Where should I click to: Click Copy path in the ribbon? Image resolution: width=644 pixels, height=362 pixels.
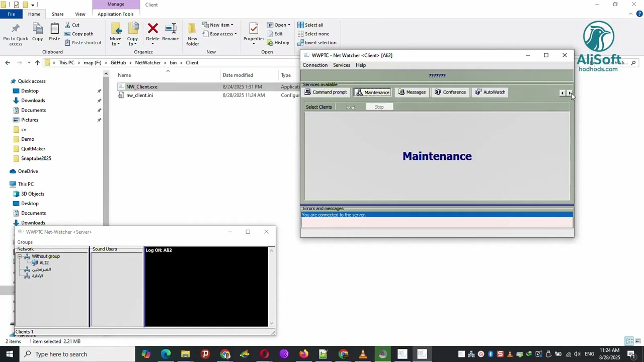(79, 34)
